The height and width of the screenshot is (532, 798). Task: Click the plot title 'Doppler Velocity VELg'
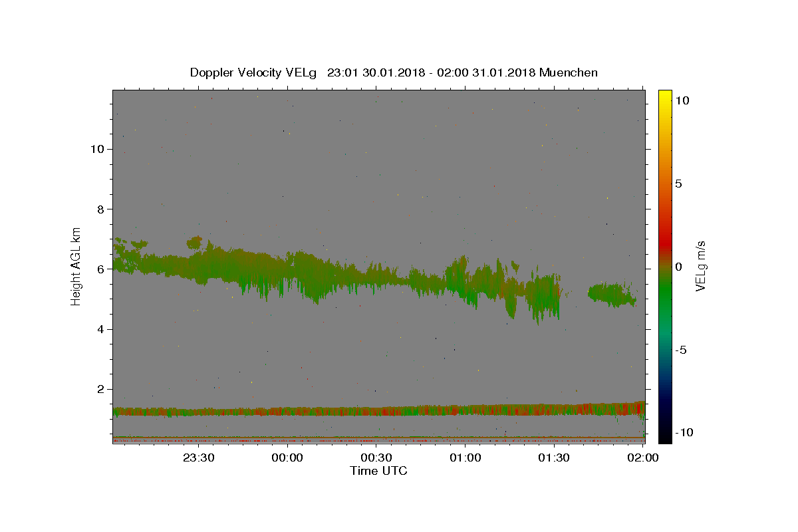(254, 72)
